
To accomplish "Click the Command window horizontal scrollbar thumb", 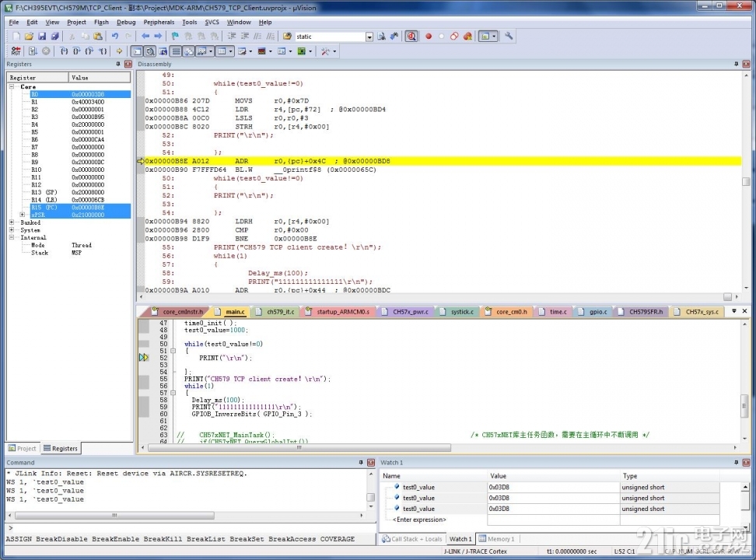I will pyautogui.click(x=115, y=515).
